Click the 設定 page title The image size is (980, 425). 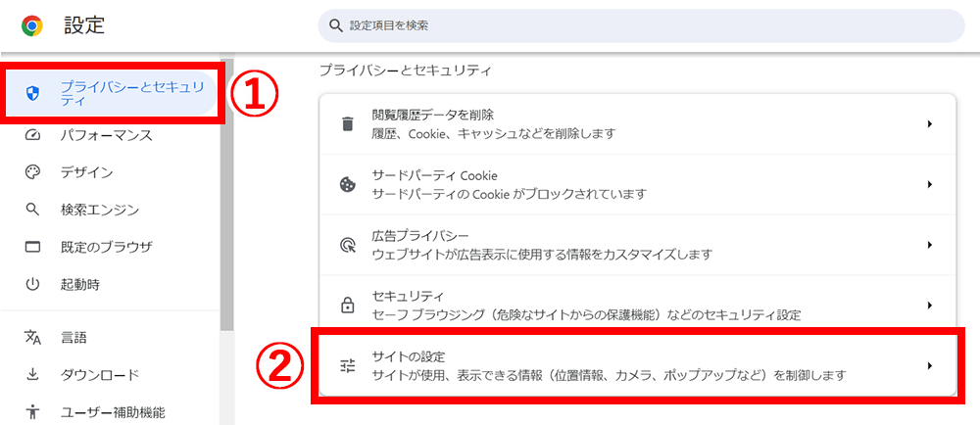click(x=83, y=24)
